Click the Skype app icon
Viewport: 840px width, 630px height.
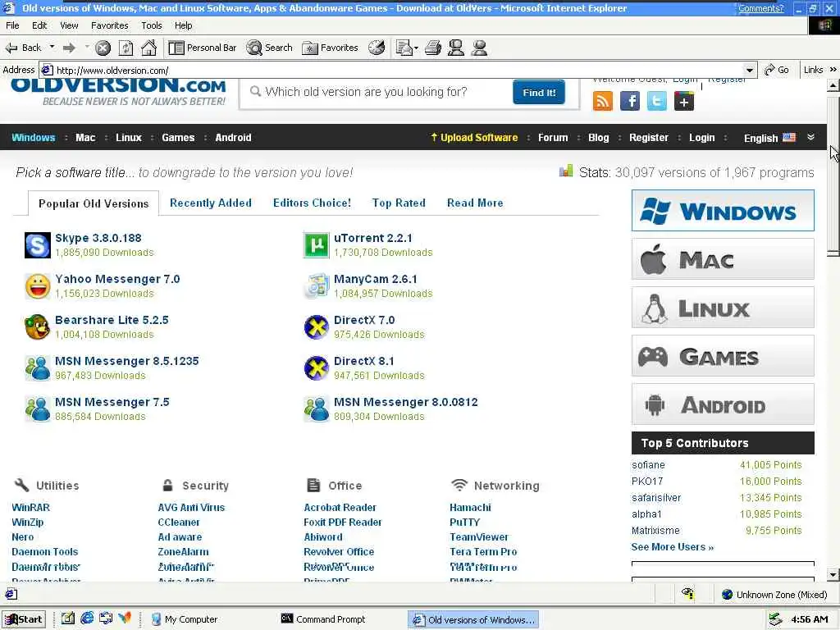pos(38,245)
